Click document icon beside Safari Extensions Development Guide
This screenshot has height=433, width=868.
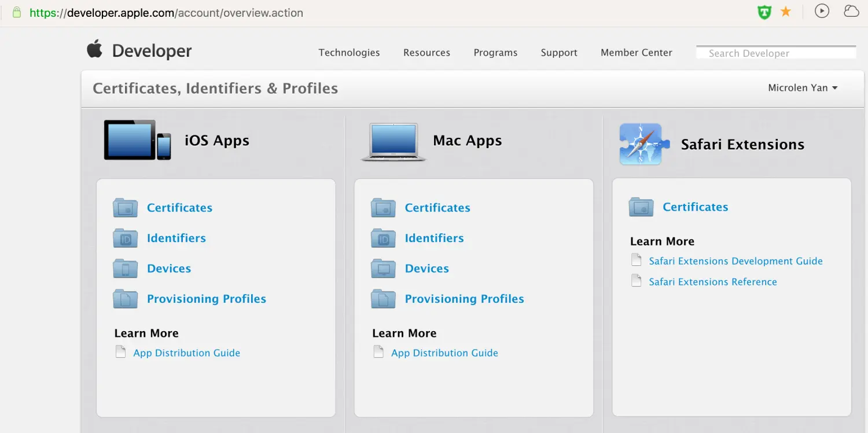(x=637, y=260)
